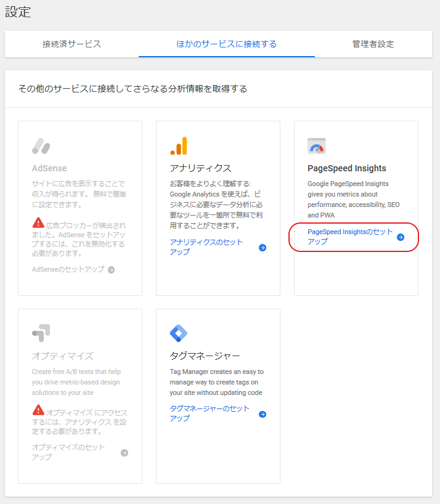The height and width of the screenshot is (504, 440).
Task: Open the 管理者設定 tab
Action: tap(373, 44)
